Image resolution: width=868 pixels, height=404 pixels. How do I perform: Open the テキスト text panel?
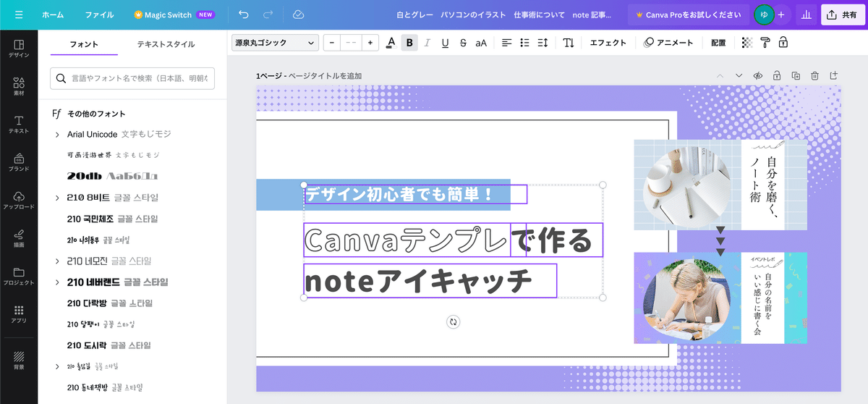click(x=19, y=125)
